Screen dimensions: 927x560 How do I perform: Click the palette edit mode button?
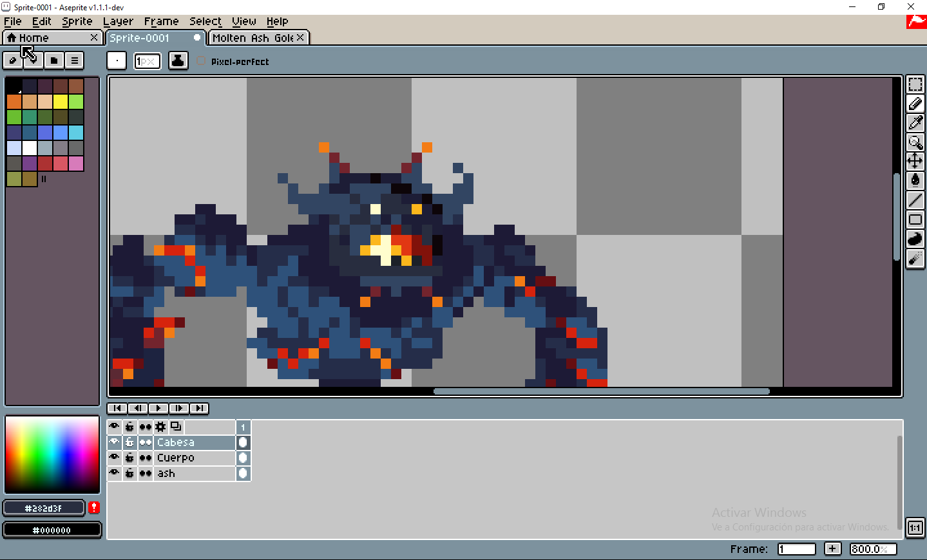(12, 61)
